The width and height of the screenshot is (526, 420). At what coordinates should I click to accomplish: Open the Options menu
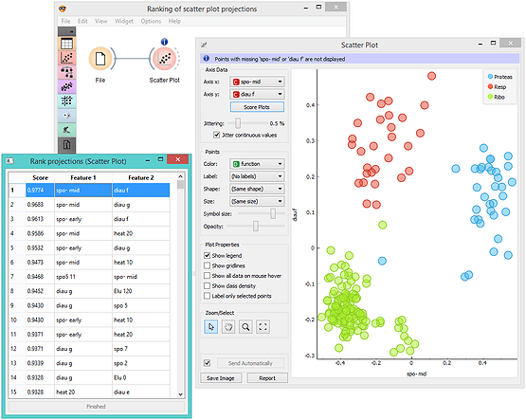click(151, 21)
